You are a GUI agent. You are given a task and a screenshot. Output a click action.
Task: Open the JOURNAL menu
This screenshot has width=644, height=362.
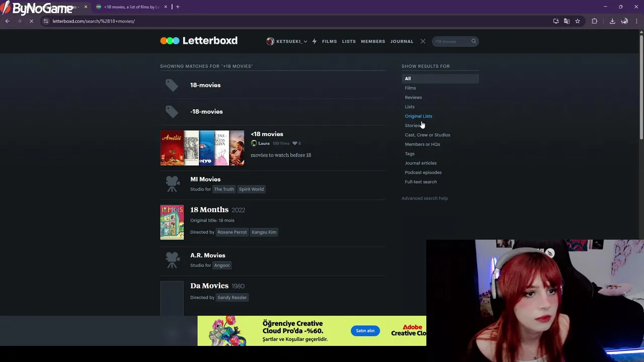coord(401,41)
